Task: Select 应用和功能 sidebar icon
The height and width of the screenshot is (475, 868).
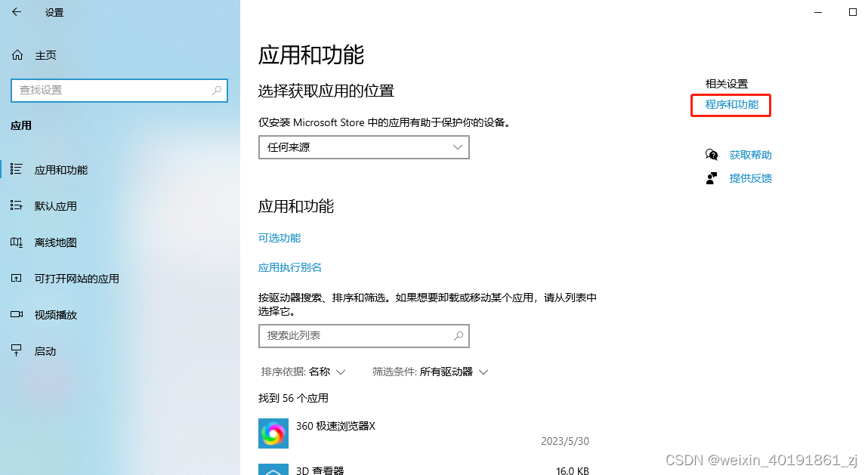Action: (16, 169)
